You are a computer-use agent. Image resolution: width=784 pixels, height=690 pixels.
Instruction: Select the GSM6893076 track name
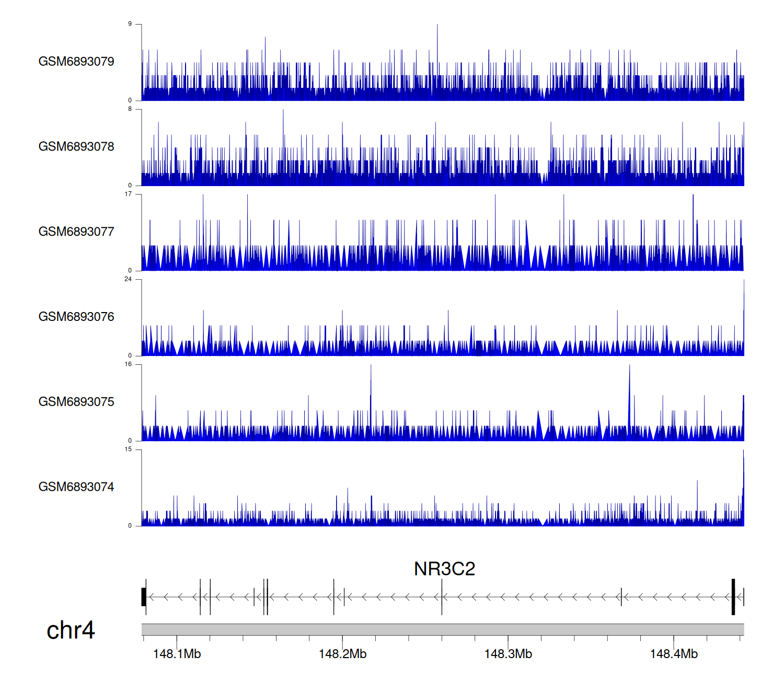point(76,317)
